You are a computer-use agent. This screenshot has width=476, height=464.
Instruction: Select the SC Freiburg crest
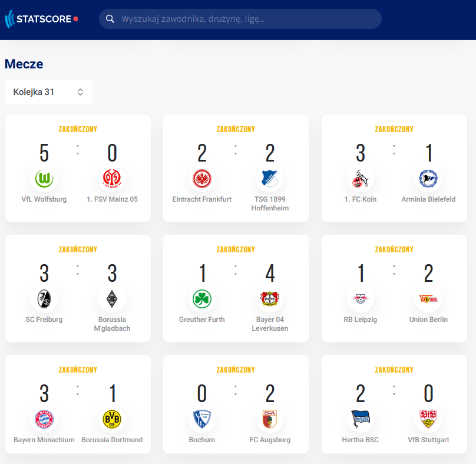[x=44, y=299]
